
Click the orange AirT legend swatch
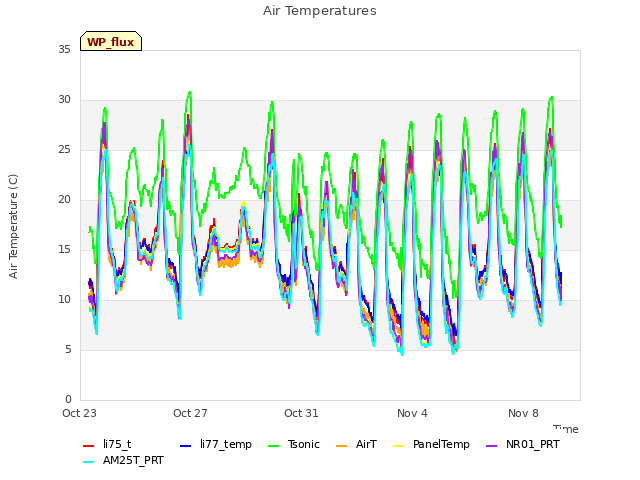341,445
